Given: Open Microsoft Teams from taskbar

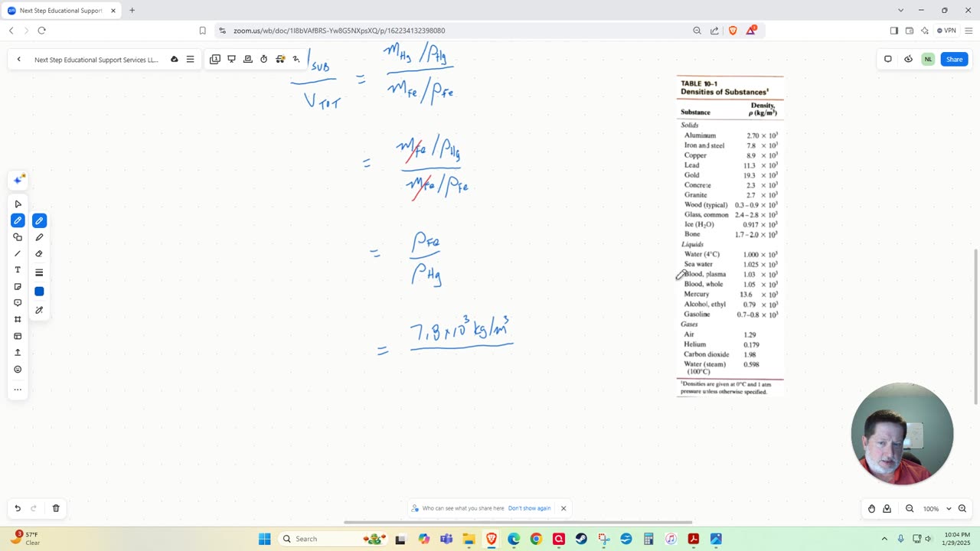Looking at the screenshot, I should tap(446, 539).
